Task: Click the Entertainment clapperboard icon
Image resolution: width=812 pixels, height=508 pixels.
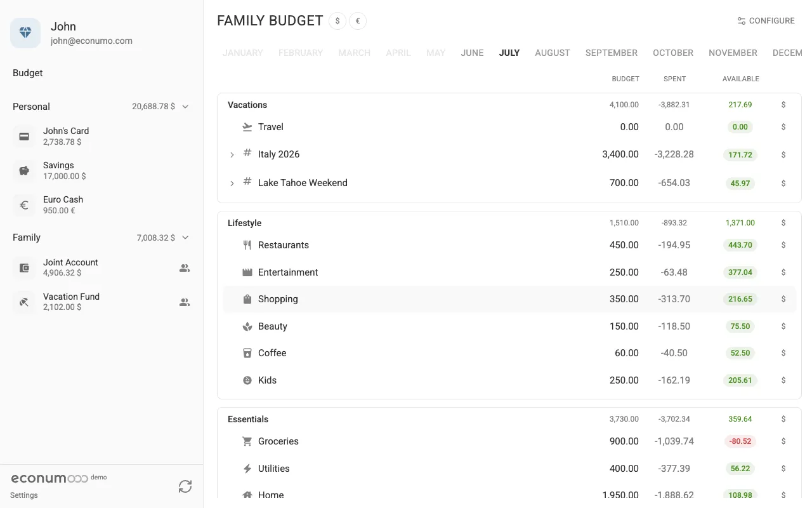Action: (x=247, y=272)
